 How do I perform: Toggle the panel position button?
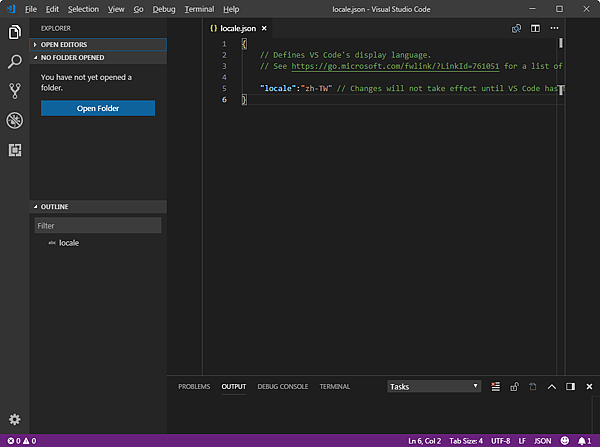570,387
